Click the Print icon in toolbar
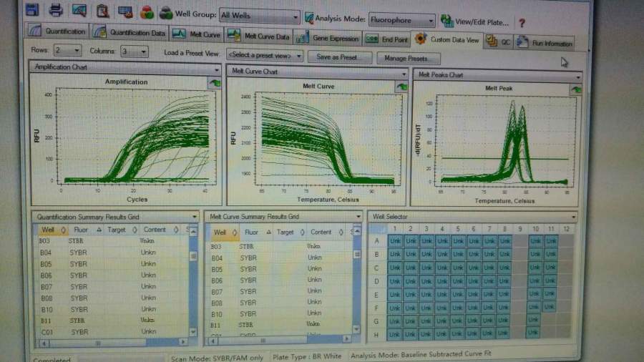 coord(55,10)
